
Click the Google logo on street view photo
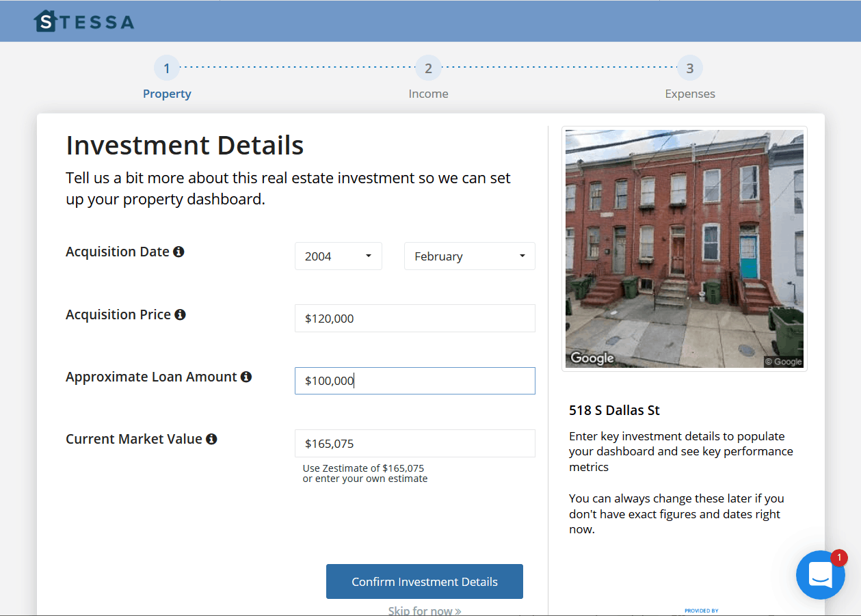coord(592,358)
